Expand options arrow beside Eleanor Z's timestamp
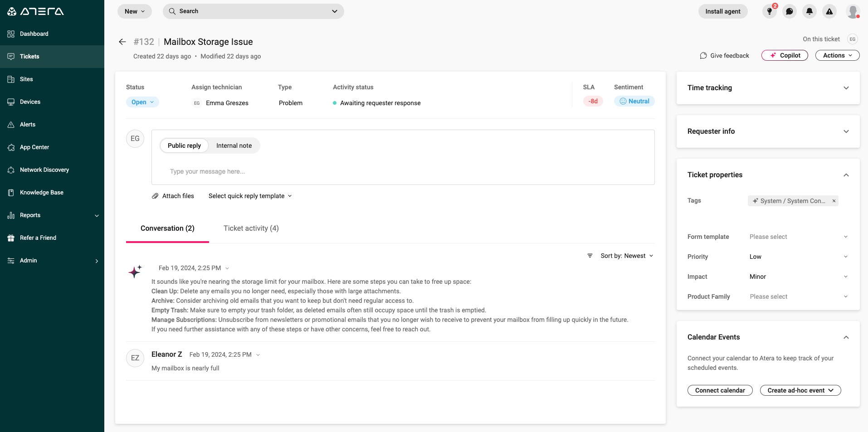This screenshot has width=868, height=432. click(258, 355)
